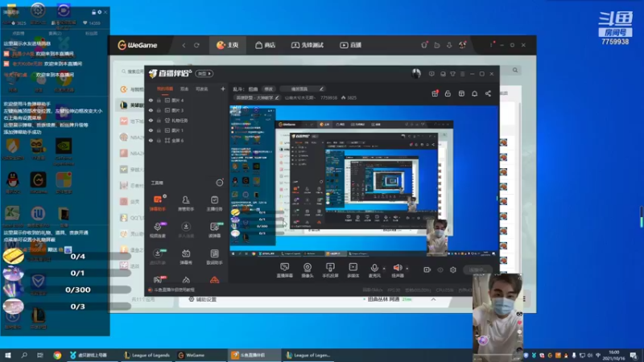The width and height of the screenshot is (644, 362).
Task: Open the mode dropdown pill beside app logo
Action: pyautogui.click(x=204, y=73)
